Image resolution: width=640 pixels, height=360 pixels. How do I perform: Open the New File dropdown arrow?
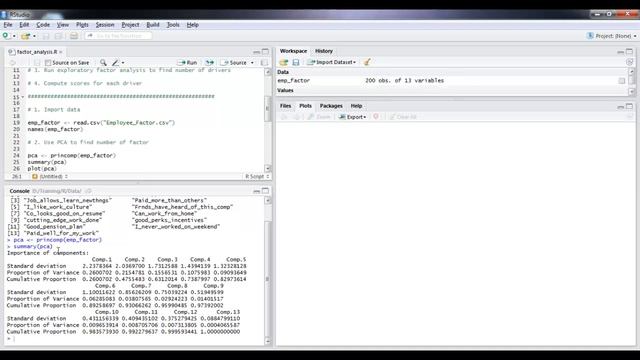[14, 36]
